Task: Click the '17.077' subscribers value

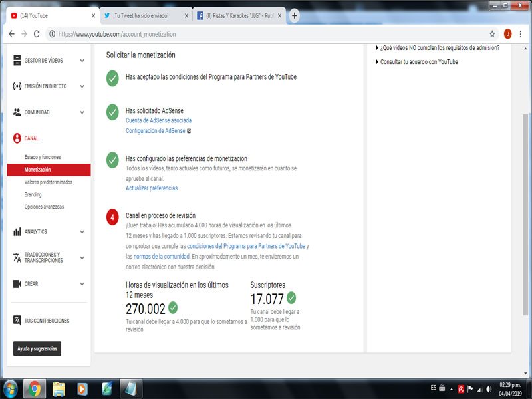Action: 267,299
